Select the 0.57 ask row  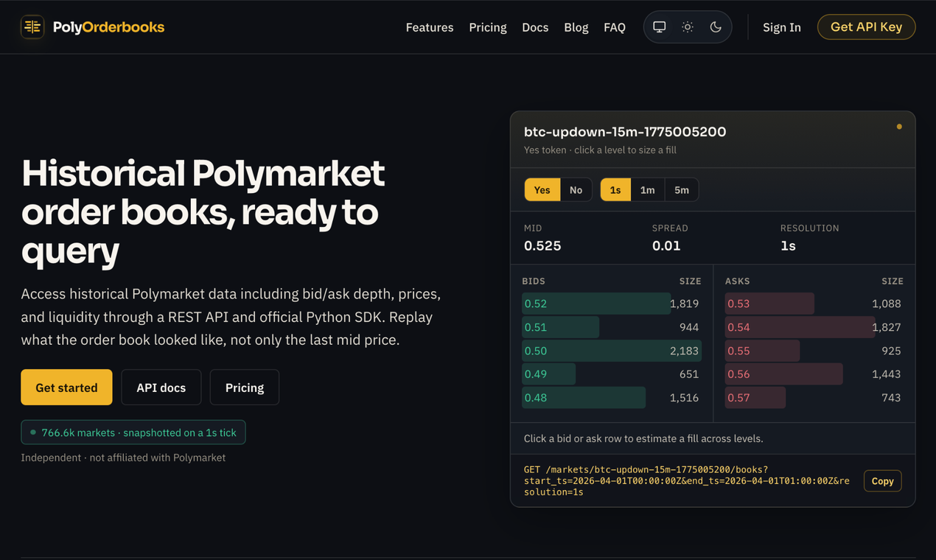(814, 398)
